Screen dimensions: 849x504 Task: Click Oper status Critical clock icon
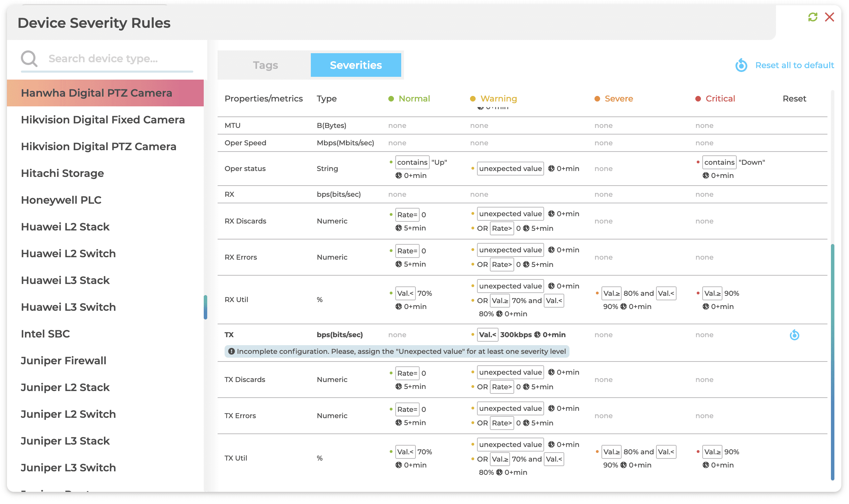coord(706,176)
